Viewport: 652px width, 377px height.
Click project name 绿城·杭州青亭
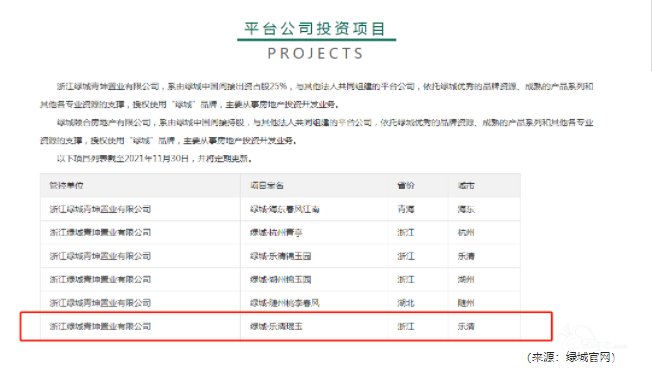pyautogui.click(x=276, y=232)
